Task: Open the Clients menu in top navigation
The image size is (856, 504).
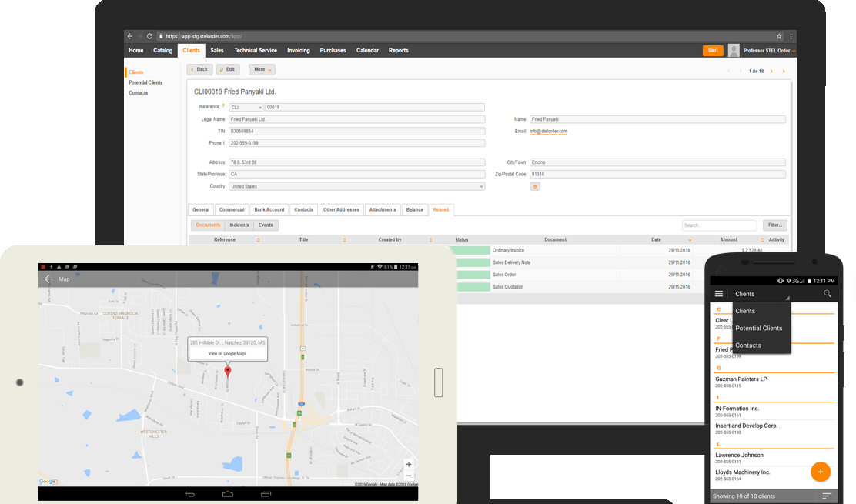Action: [x=191, y=51]
